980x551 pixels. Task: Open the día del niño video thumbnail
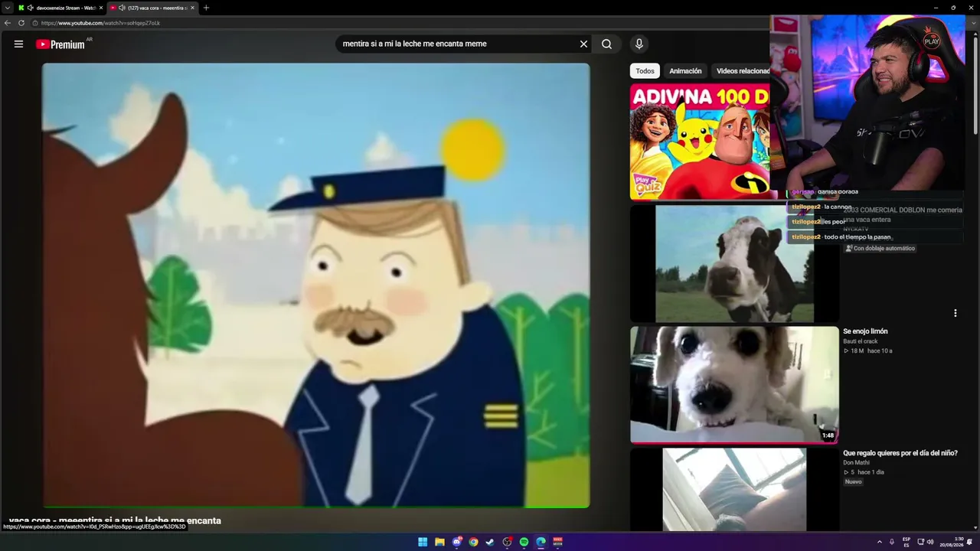pyautogui.click(x=734, y=490)
